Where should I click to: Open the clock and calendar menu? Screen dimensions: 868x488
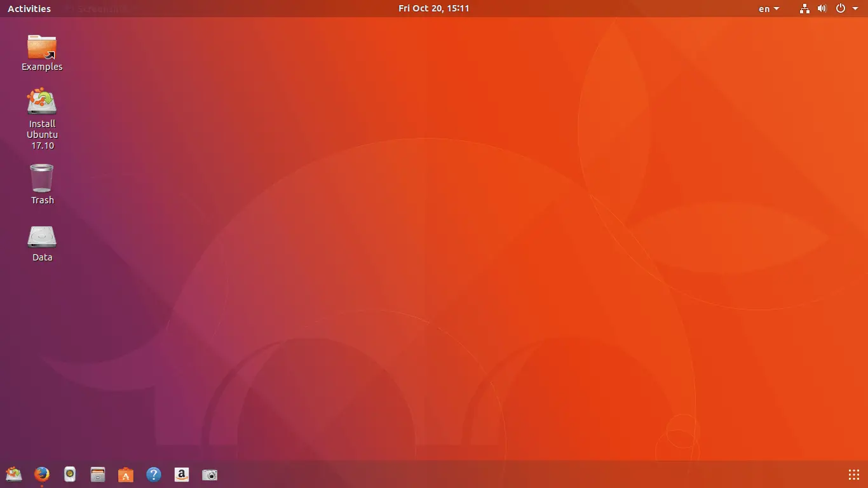[x=434, y=9]
